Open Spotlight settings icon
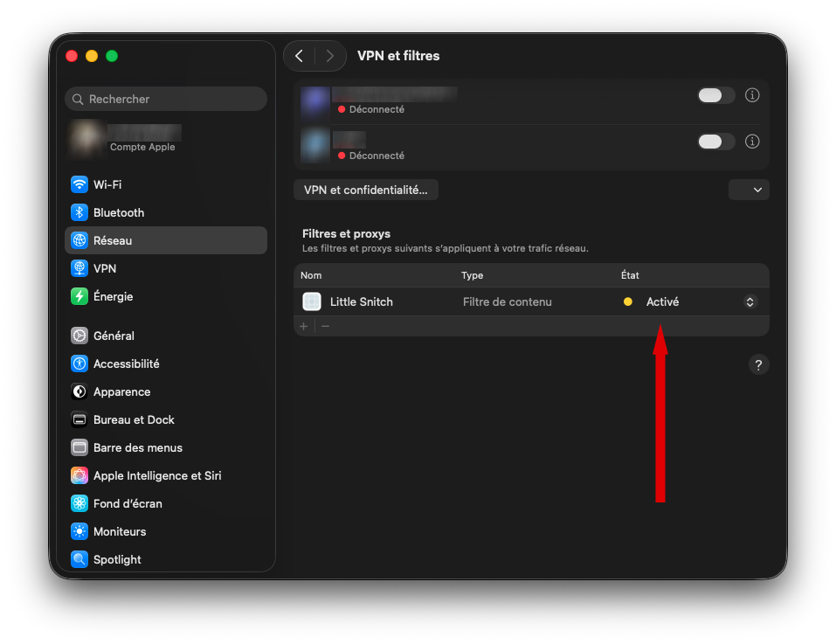 point(79,559)
